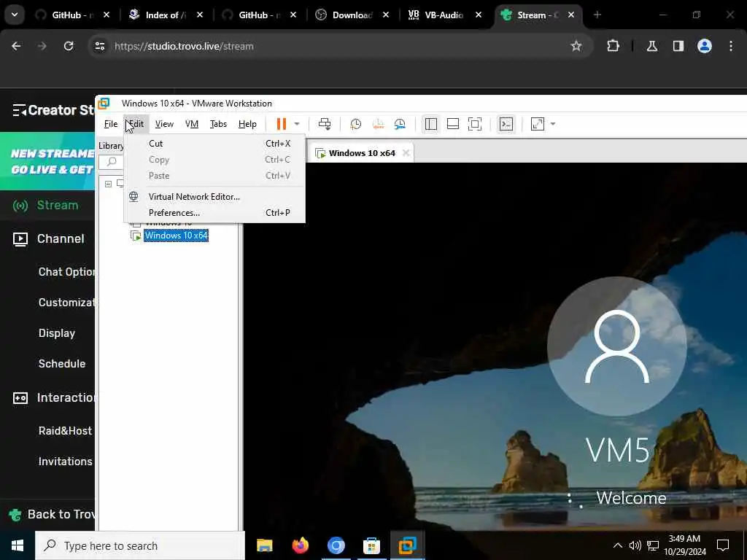Click the New Streamer promotional banner
The image size is (747, 560).
(x=47, y=161)
